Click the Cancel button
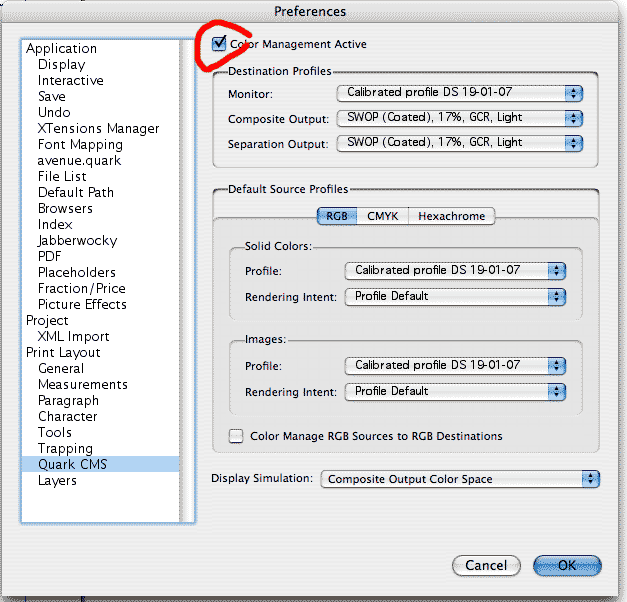 click(x=486, y=565)
